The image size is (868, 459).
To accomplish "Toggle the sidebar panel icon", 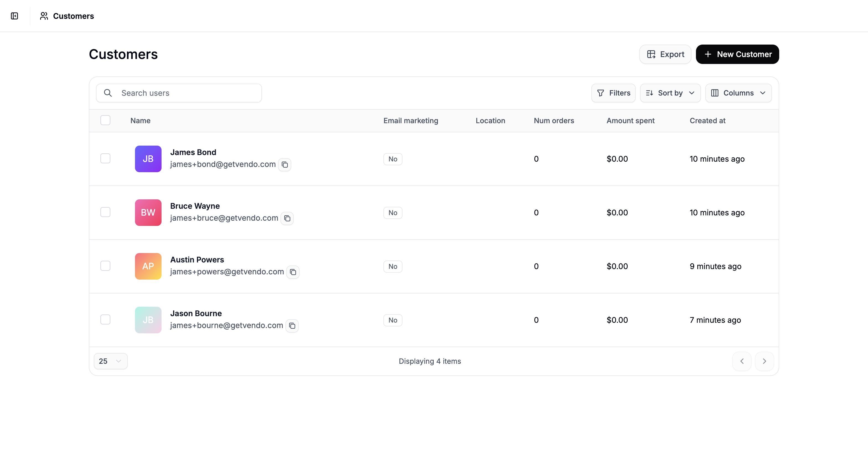I will [x=14, y=16].
